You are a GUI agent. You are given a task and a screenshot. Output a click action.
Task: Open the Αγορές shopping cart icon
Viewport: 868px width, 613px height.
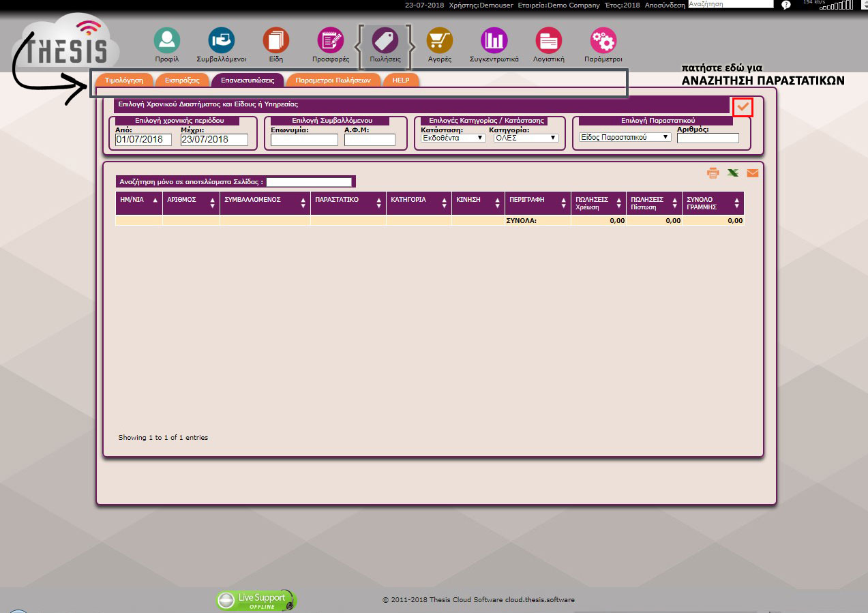pos(440,41)
